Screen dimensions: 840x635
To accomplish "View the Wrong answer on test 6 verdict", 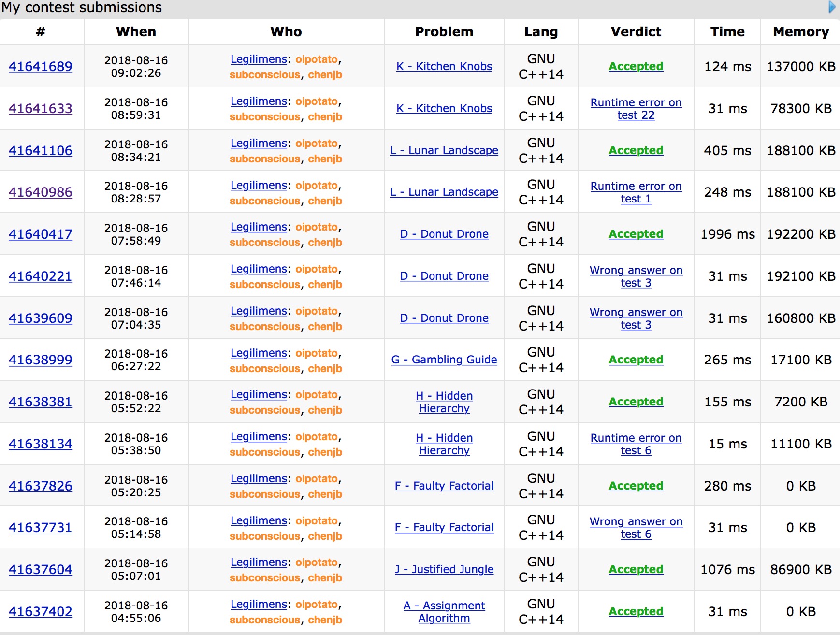I will [636, 528].
